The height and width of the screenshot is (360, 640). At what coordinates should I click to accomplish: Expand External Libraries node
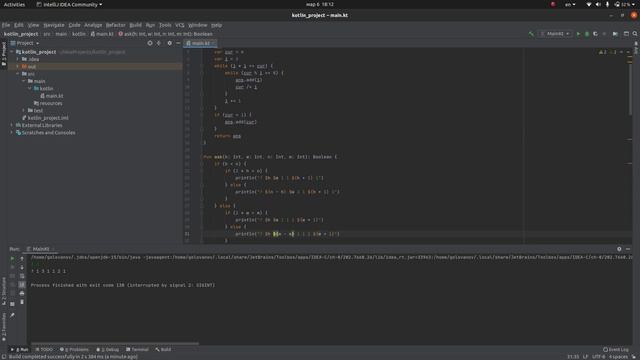pyautogui.click(x=11, y=125)
